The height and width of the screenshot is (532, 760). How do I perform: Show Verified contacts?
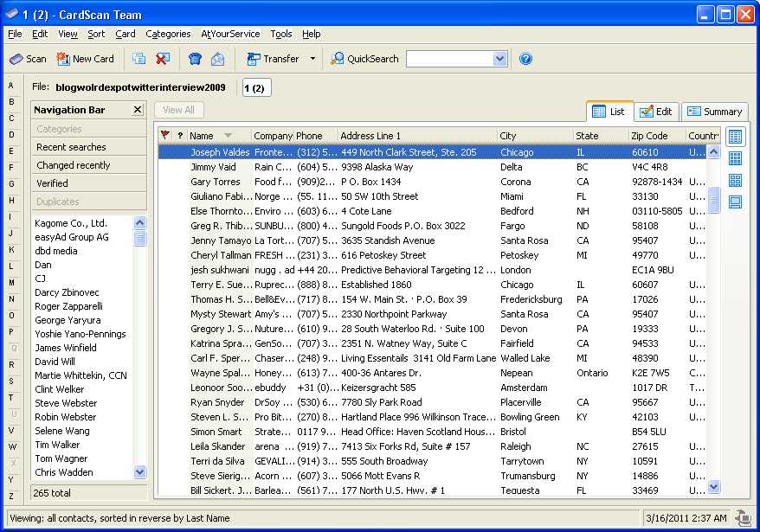[x=88, y=183]
